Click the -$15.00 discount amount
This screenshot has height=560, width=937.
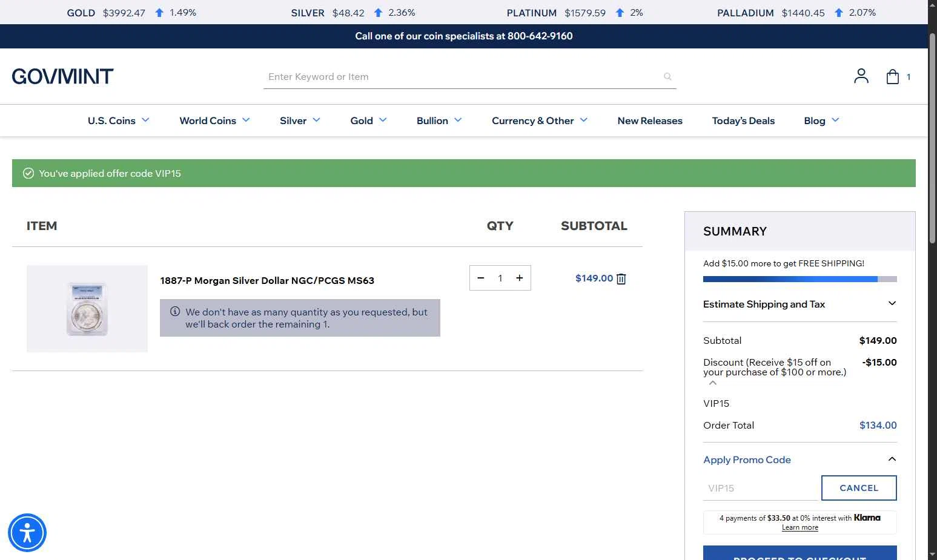coord(879,362)
